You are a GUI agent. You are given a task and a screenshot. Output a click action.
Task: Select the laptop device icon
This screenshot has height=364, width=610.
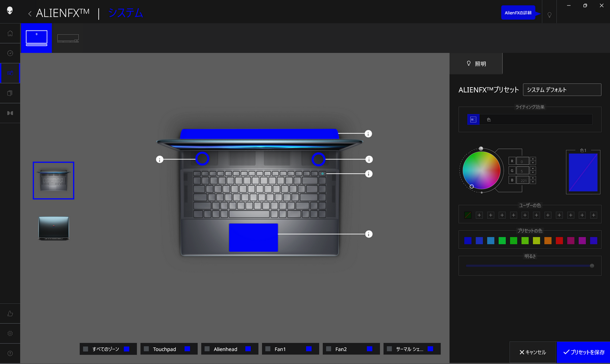(36, 38)
